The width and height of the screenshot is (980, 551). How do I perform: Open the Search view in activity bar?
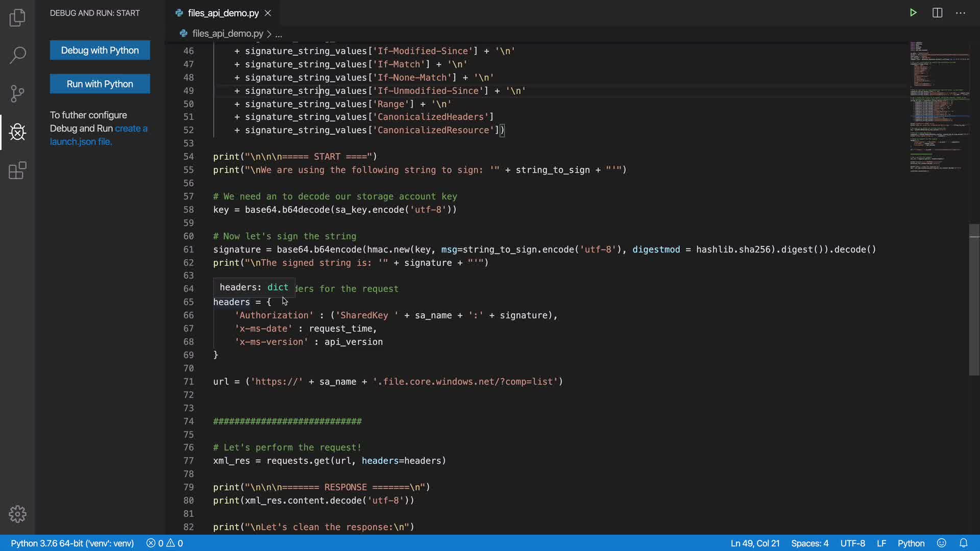point(17,55)
